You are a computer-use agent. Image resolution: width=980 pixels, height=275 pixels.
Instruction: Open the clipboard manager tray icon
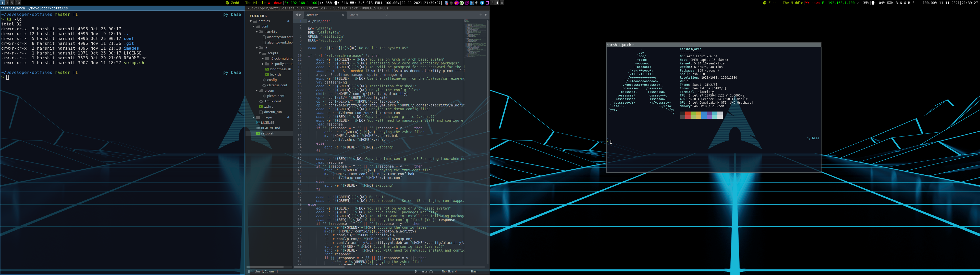click(487, 3)
